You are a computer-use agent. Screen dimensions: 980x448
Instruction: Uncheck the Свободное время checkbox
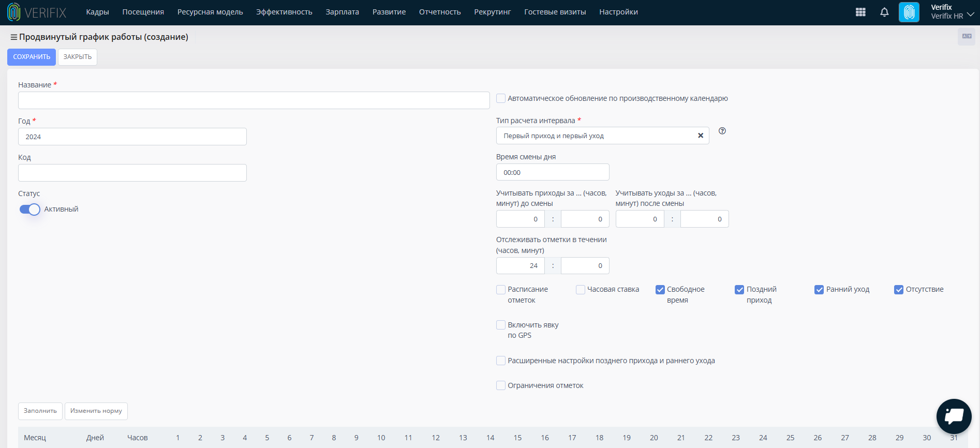pyautogui.click(x=660, y=290)
